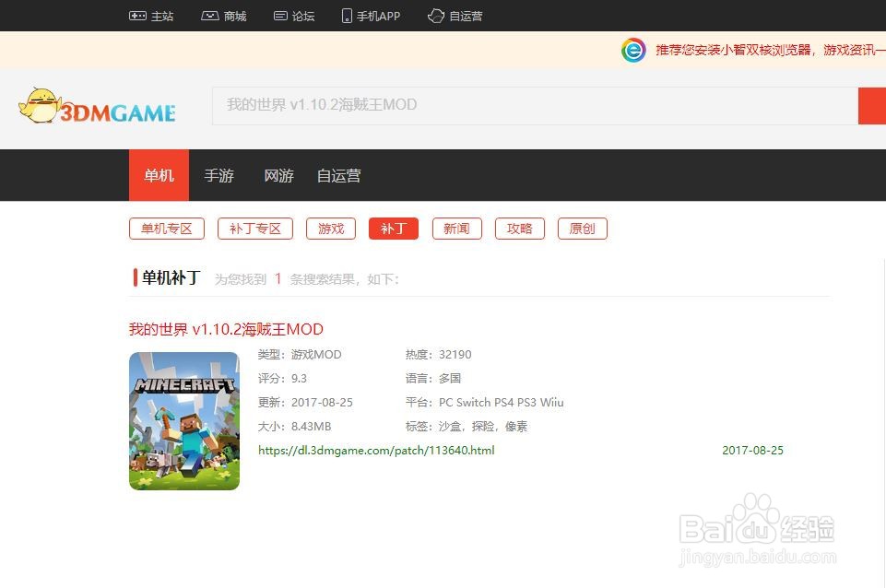Filter results by 攻略
886x588 pixels.
[x=520, y=229]
